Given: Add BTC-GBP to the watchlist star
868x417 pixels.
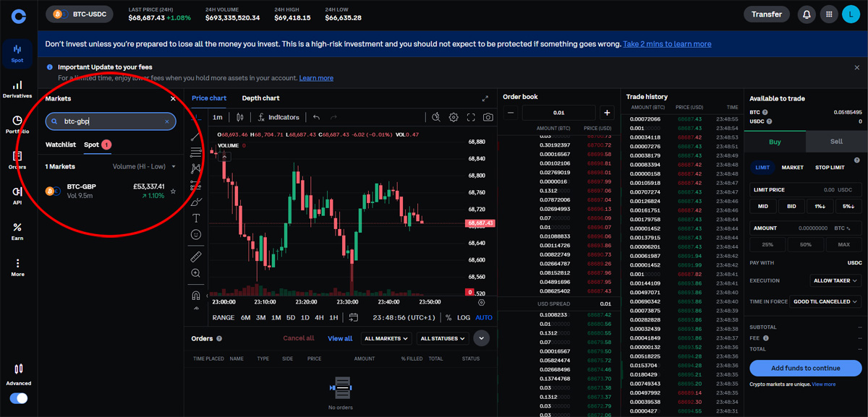Looking at the screenshot, I should point(173,192).
